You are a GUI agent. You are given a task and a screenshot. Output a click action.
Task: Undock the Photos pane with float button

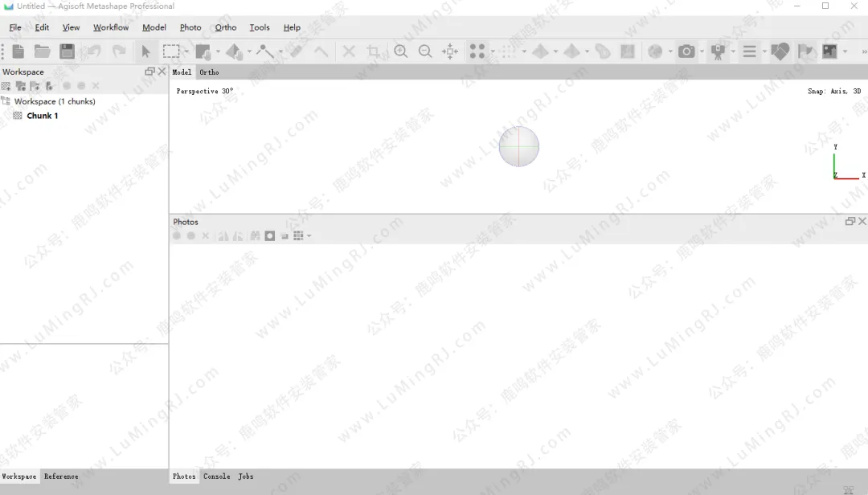[x=850, y=221]
